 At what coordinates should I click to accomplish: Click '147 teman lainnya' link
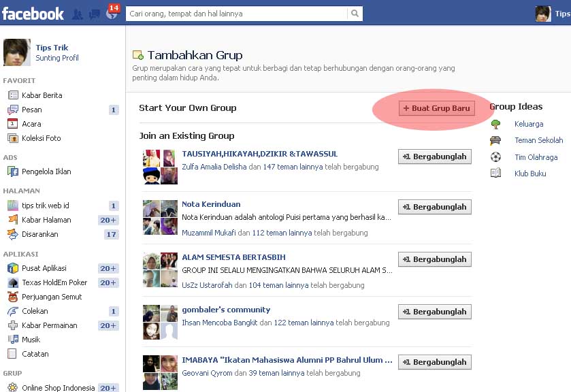[293, 167]
